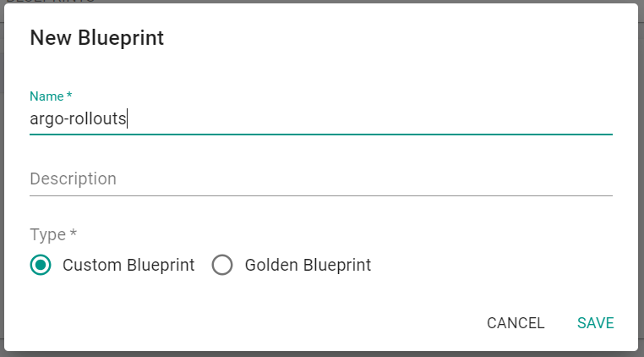Screen dimensions: 644x357
Task: Click the Description placeholder text
Action: click(x=73, y=179)
